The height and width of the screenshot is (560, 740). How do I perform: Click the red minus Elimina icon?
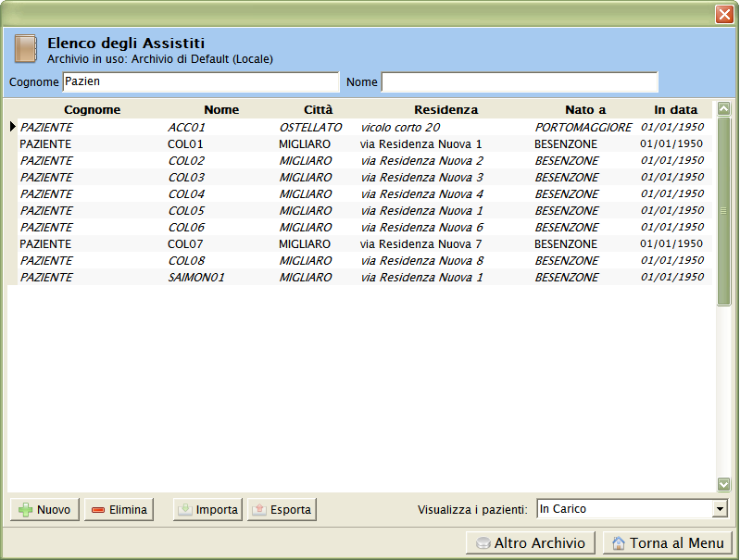(x=97, y=509)
